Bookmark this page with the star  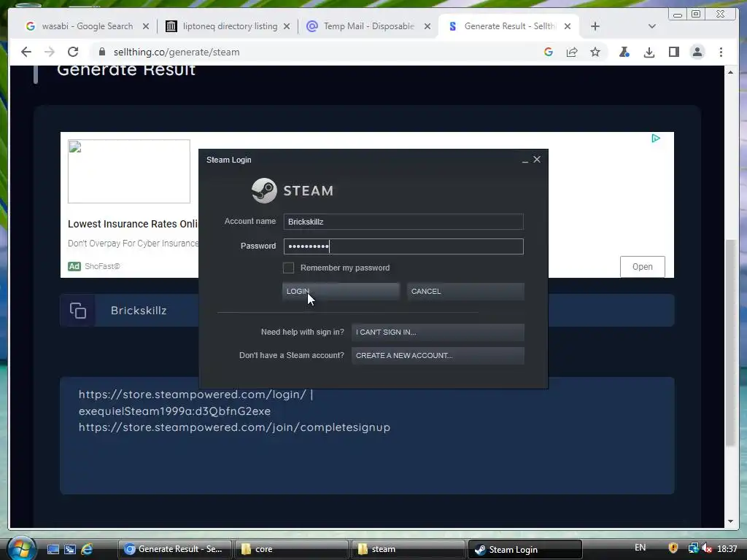tap(595, 52)
